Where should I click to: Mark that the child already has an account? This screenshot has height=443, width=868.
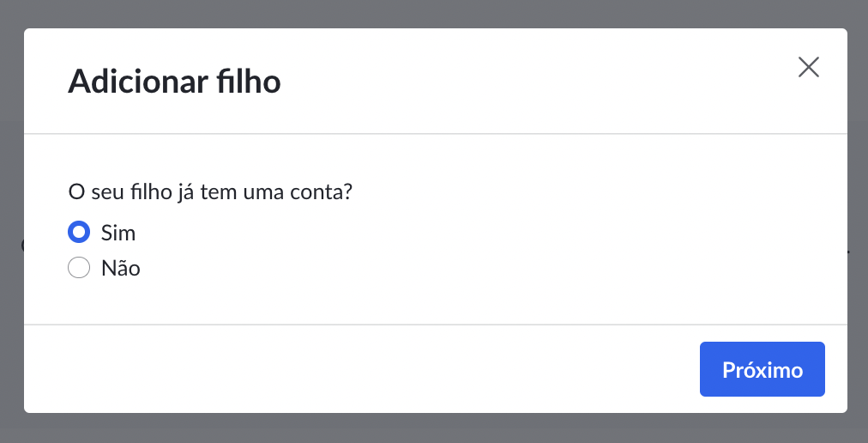(79, 233)
